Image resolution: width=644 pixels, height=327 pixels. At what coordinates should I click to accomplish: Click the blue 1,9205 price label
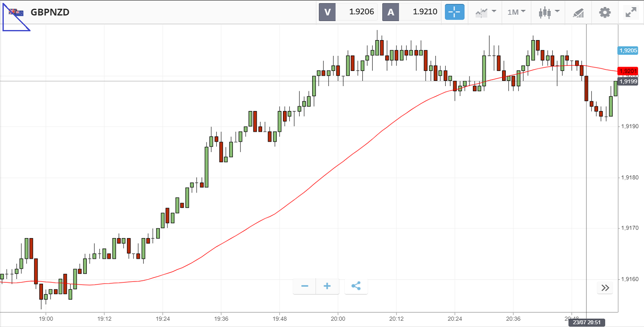[628, 50]
